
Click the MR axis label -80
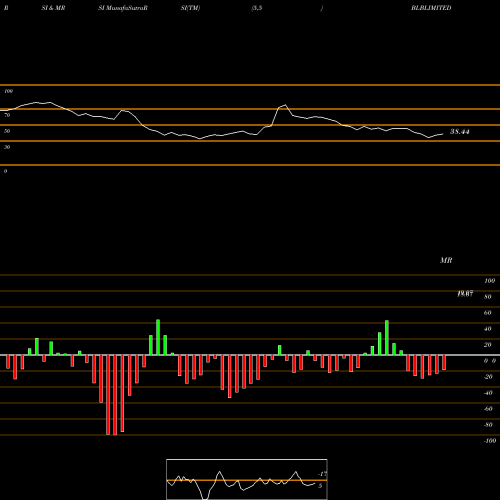point(488,425)
